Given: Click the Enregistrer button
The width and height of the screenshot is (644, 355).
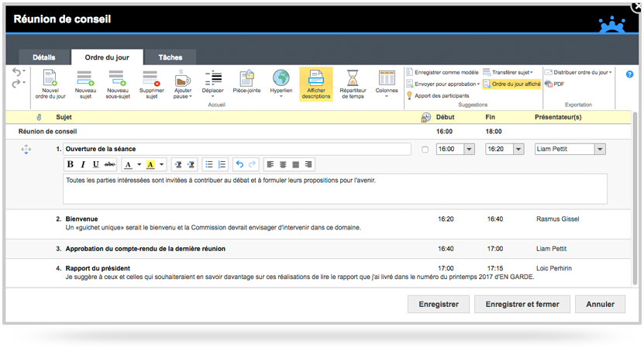Looking at the screenshot, I should (x=439, y=305).
